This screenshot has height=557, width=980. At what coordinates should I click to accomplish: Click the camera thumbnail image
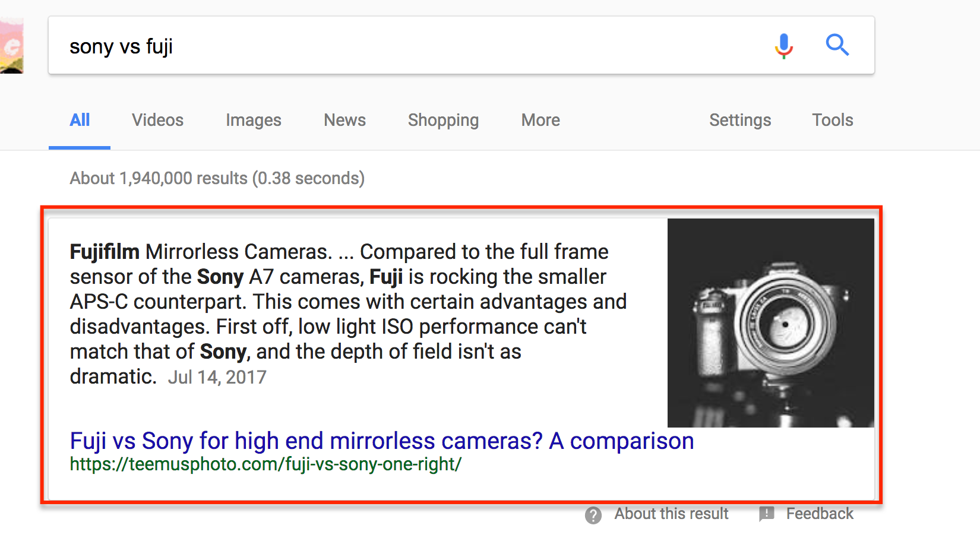pyautogui.click(x=771, y=323)
